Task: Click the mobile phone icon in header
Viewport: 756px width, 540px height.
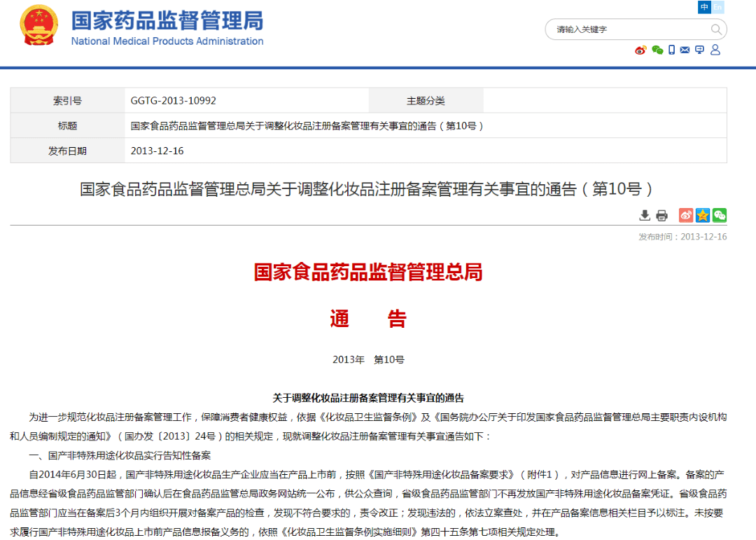Action: coord(672,50)
